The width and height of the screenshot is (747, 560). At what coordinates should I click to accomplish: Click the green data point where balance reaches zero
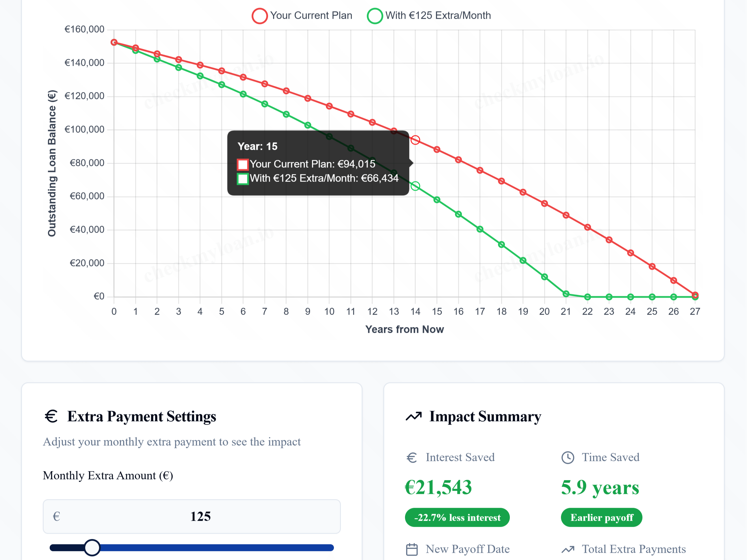(588, 297)
